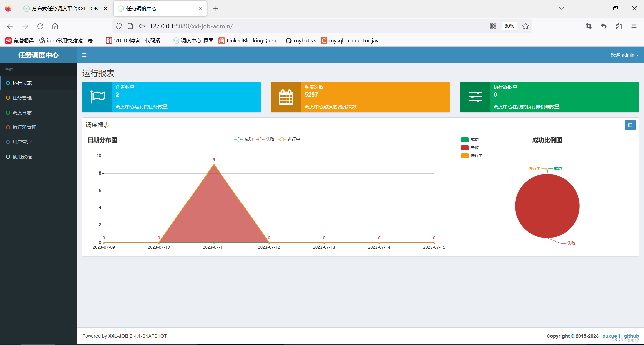View site security shield info
644x345 pixels.
pyautogui.click(x=119, y=26)
